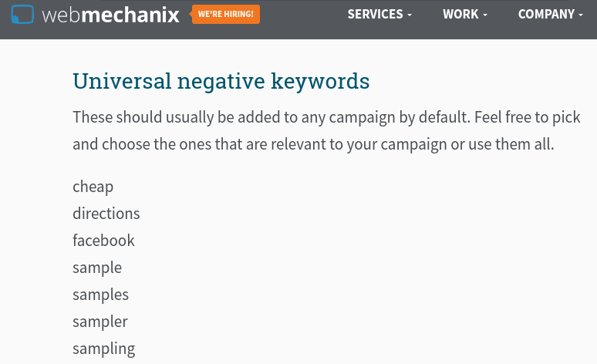Viewport: 597px width, 364px height.
Task: Click the line 'and choose the ones'
Action: click(313, 144)
